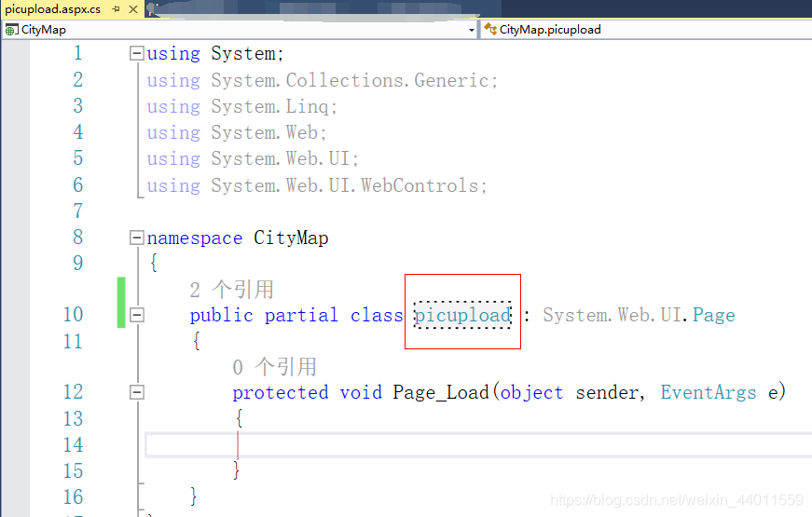812x517 pixels.
Task: Open the '2 个引用' CodeLens link
Action: coord(231,290)
